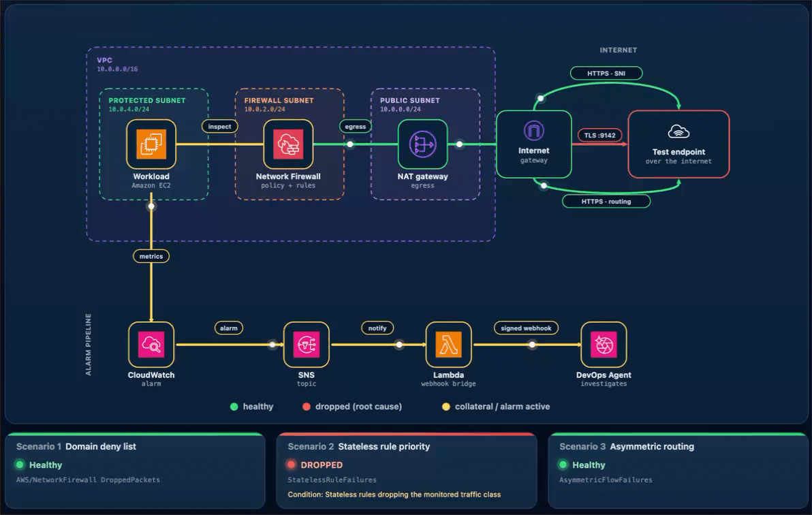Click the HTTPS - SNI route label
This screenshot has width=812, height=515.
[606, 73]
